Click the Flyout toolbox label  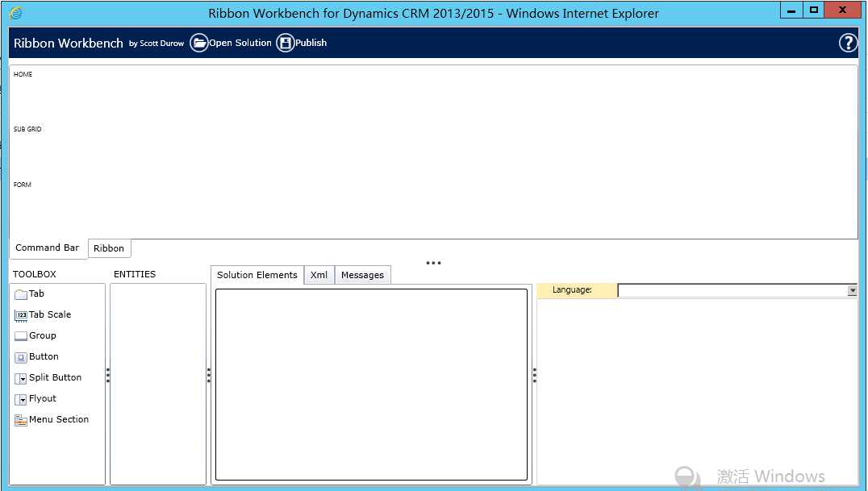(x=43, y=398)
